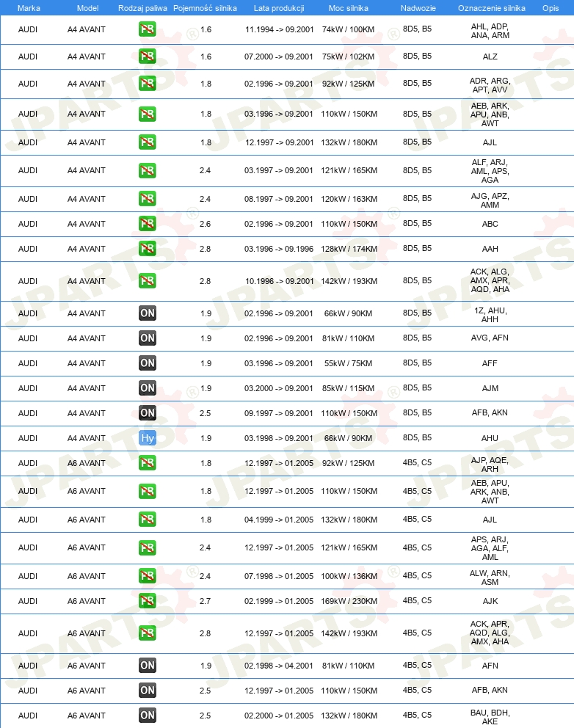Viewport: 574px width, 728px height.
Task: Click the Model column header
Action: click(87, 8)
